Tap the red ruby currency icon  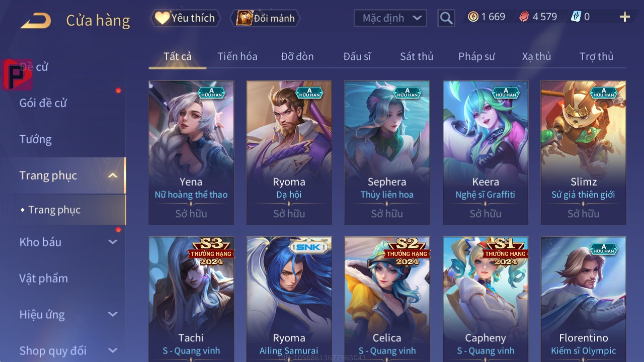524,17
